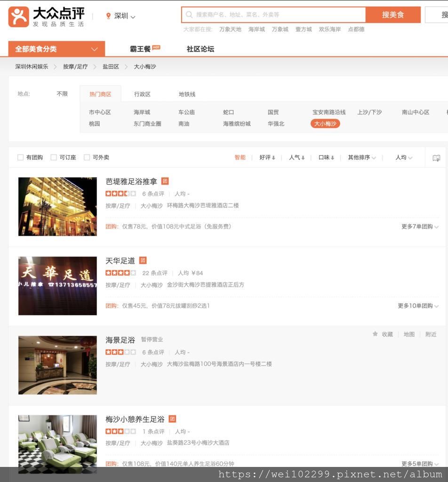Click 盐田区 breadcrumb link
Image resolution: width=448 pixels, height=482 pixels.
click(x=111, y=66)
